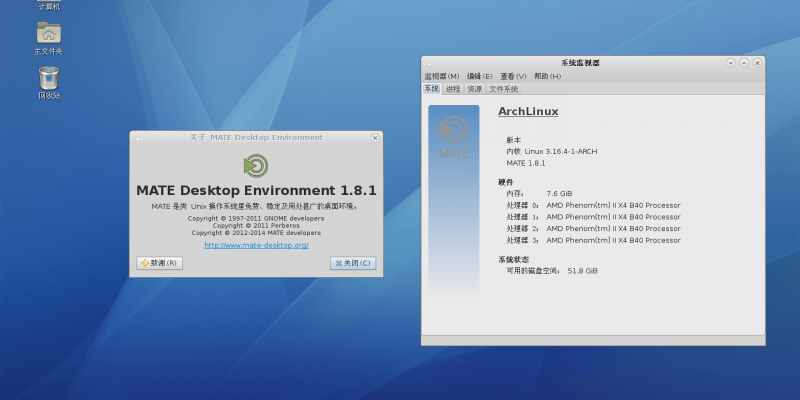The width and height of the screenshot is (800, 400).
Task: Maximize the System Monitor window
Action: click(x=744, y=63)
